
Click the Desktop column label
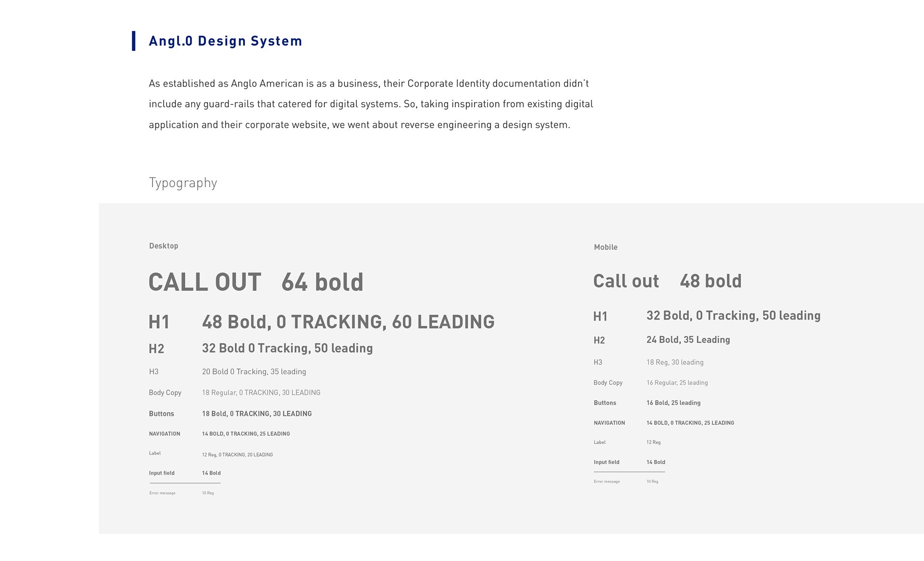click(x=164, y=246)
